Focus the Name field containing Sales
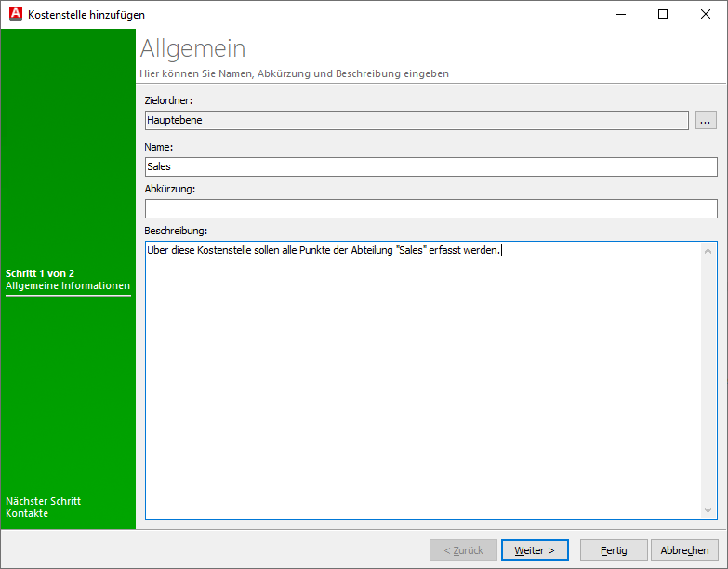Viewport: 728px width, 569px height. tap(430, 166)
